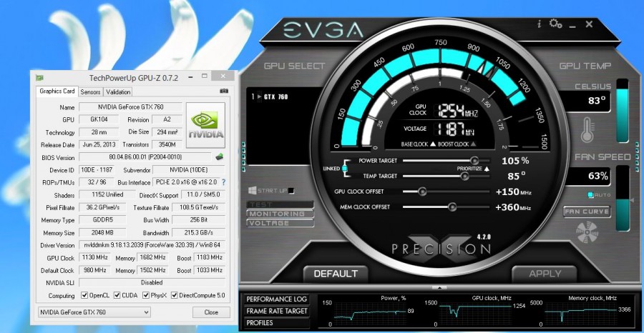Toggle the DirectCompute 5.0 checkbox
Image resolution: width=644 pixels, height=333 pixels.
coord(175,295)
